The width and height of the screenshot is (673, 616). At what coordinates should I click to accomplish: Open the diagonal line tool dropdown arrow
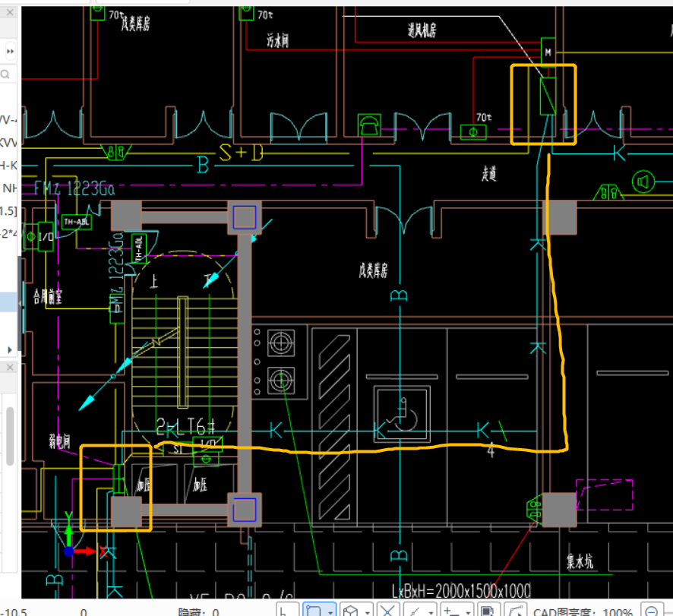[x=431, y=611]
